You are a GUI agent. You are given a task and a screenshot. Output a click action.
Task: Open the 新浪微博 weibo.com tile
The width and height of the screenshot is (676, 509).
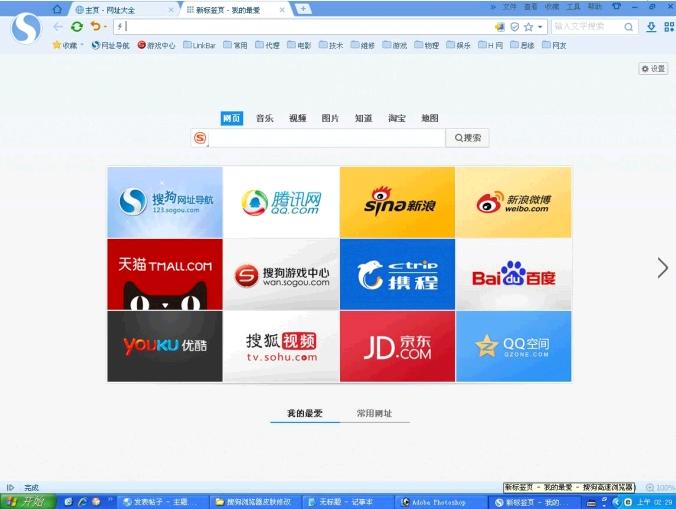point(513,202)
